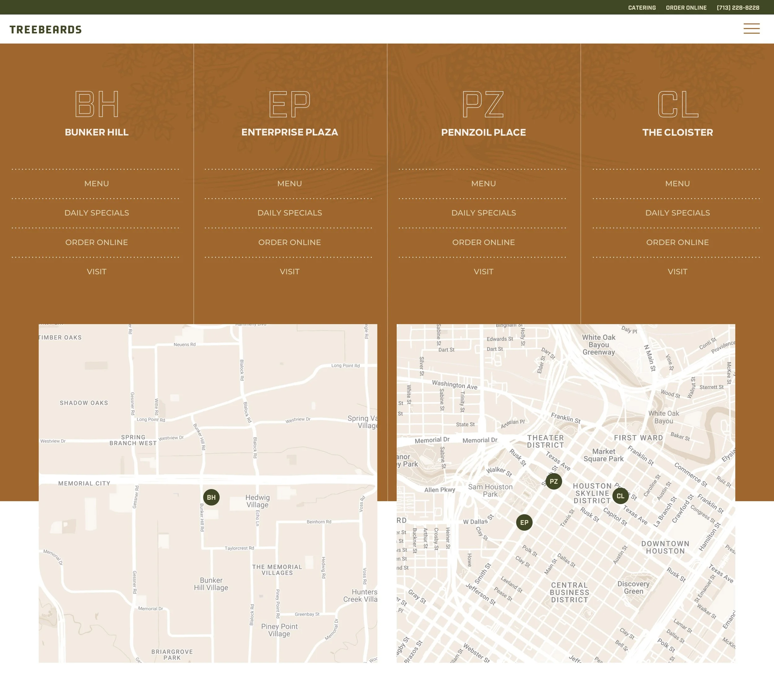This screenshot has height=700, width=774.
Task: Click the large EP outline letters
Action: [289, 104]
